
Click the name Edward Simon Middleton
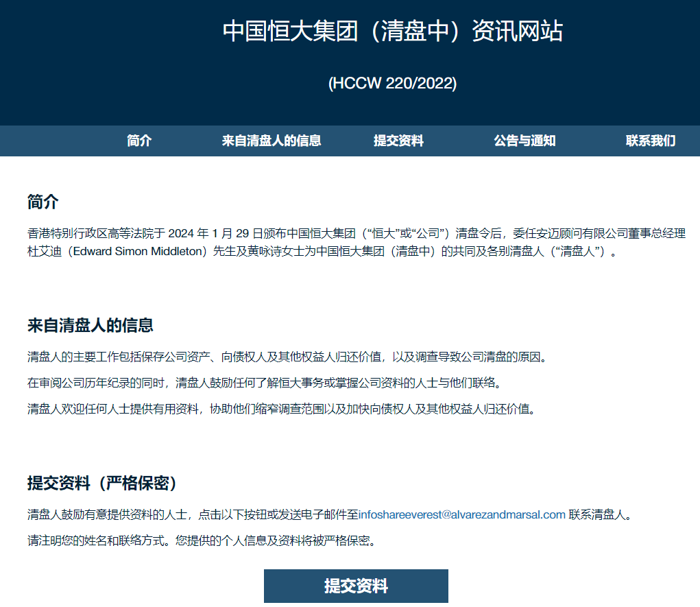[138, 252]
